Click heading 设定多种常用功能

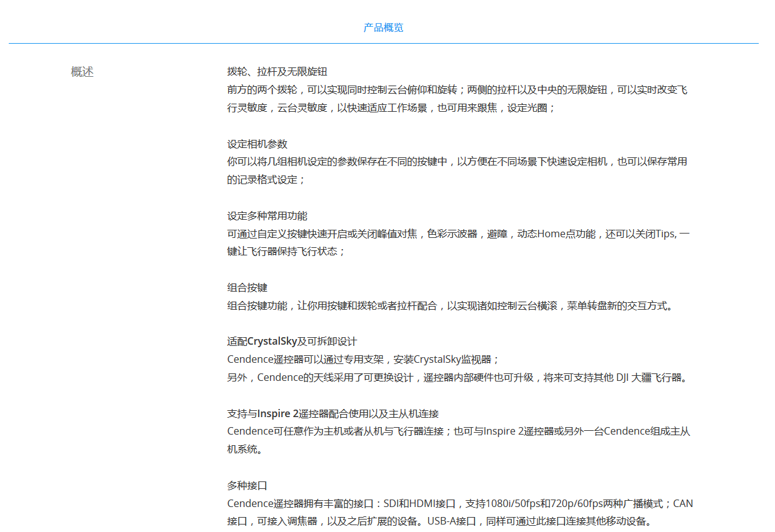click(267, 216)
